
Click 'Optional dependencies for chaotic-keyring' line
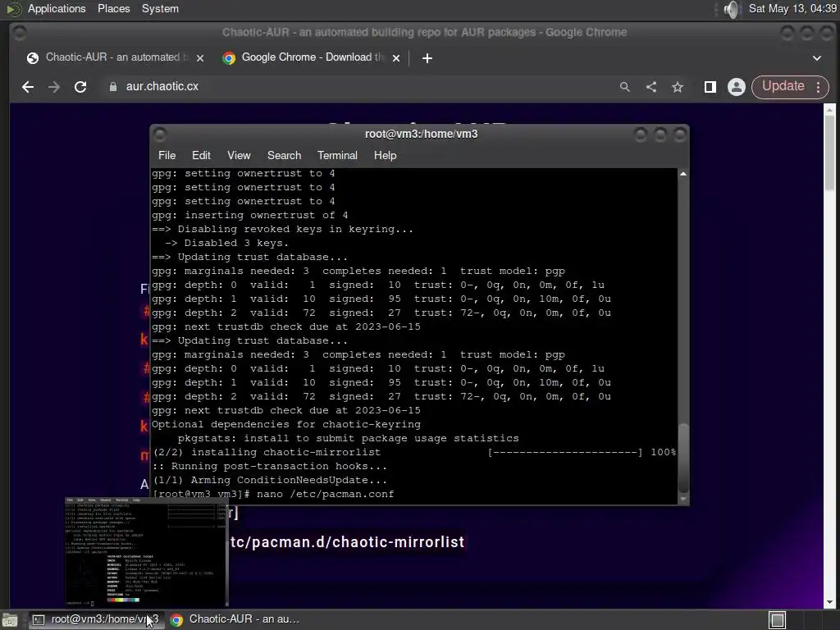[286, 424]
